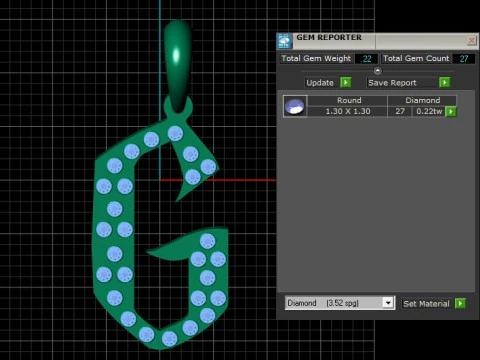The image size is (480, 360).
Task: Click the Total Gem Count label
Action: pos(416,58)
